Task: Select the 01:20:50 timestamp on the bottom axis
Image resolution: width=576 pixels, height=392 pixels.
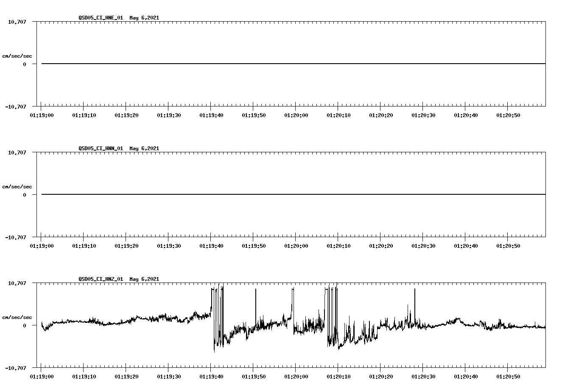Action: [509, 376]
